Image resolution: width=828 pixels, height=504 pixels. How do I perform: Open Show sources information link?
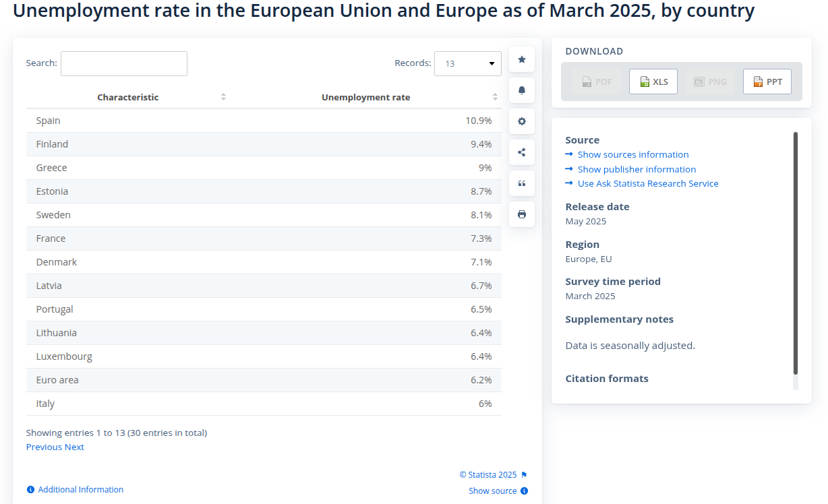pyautogui.click(x=633, y=154)
